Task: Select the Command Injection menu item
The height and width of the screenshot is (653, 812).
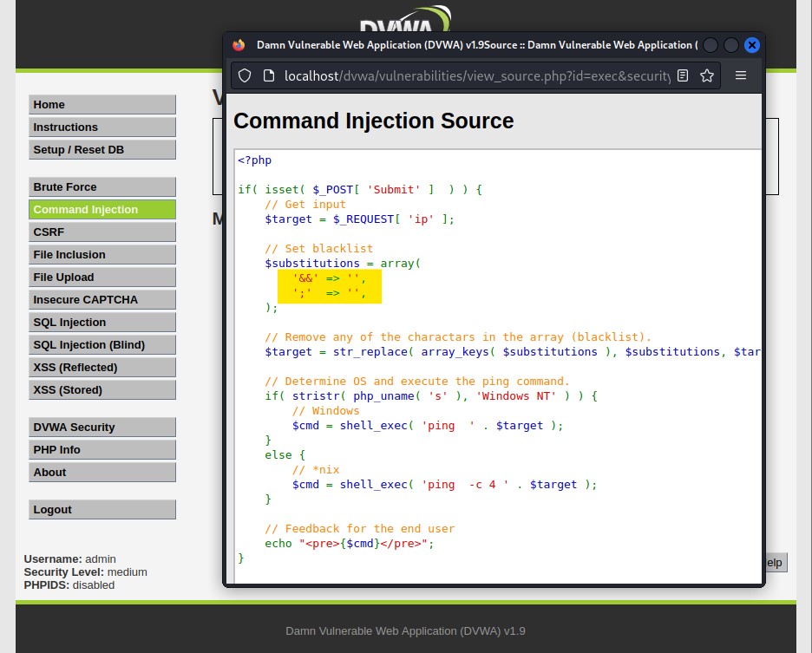Action: [102, 210]
